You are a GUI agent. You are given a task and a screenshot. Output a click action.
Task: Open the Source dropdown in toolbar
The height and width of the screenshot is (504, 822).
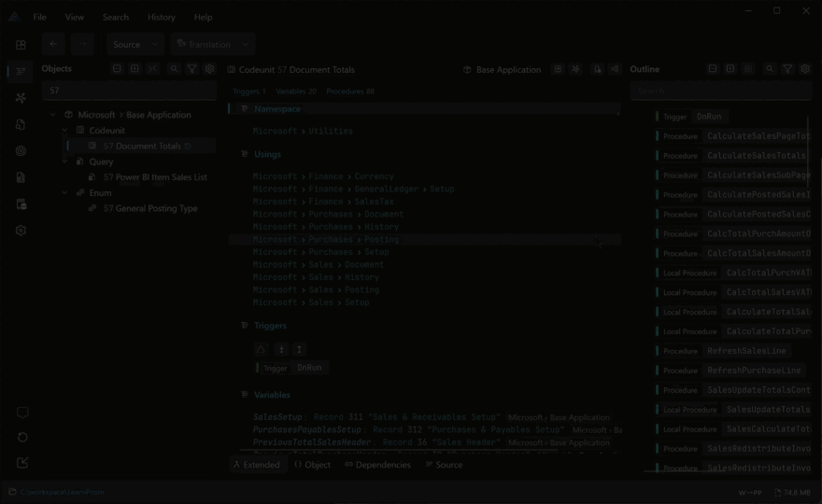135,44
